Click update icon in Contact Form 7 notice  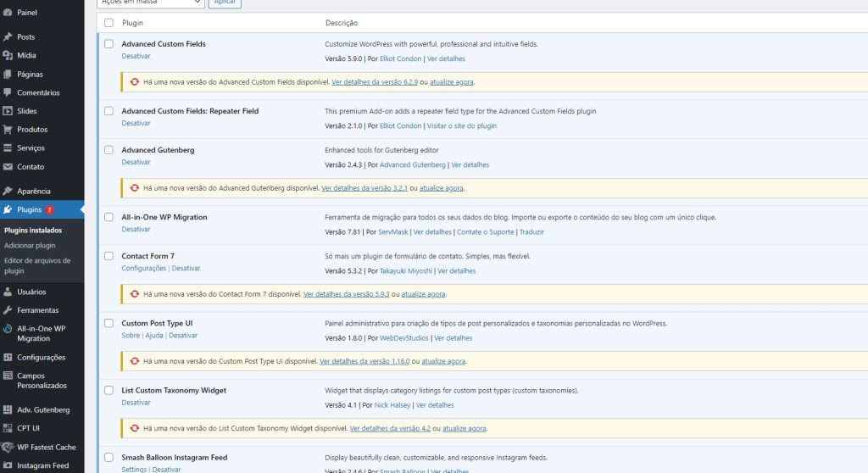pyautogui.click(x=135, y=294)
